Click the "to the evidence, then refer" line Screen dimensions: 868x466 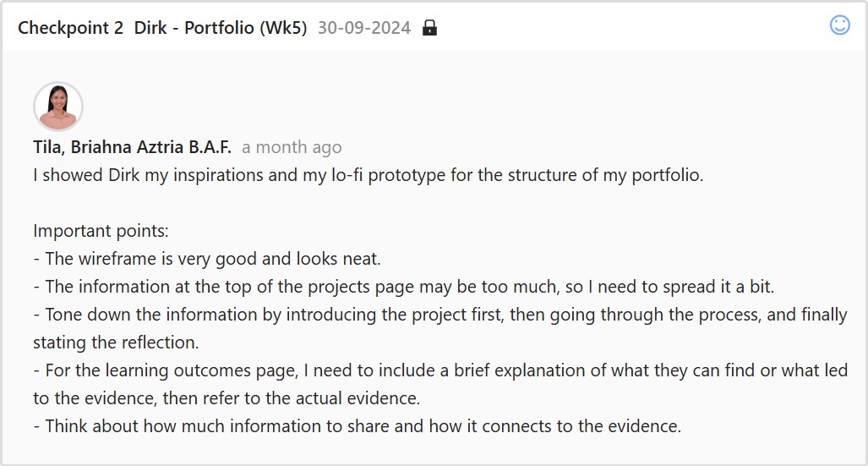click(x=227, y=398)
